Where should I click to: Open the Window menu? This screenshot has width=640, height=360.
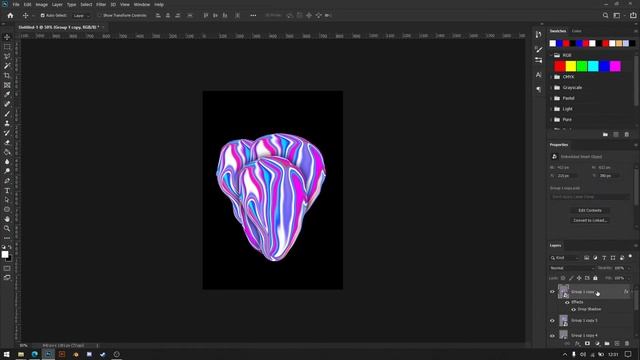pyautogui.click(x=142, y=4)
